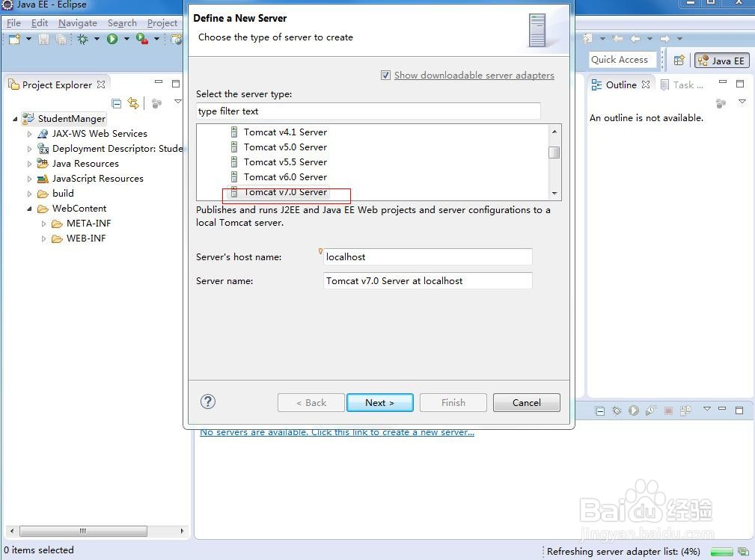Open the File menu
Viewport: 755px width, 560px height.
tap(13, 22)
